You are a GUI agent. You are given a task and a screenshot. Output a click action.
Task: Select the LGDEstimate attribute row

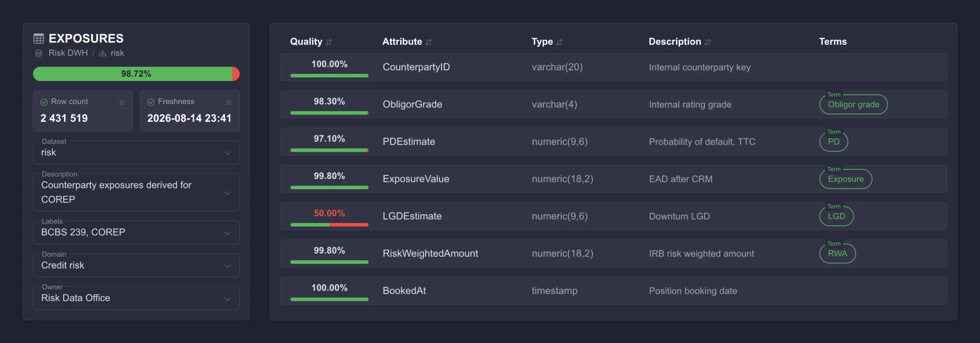[x=613, y=216]
